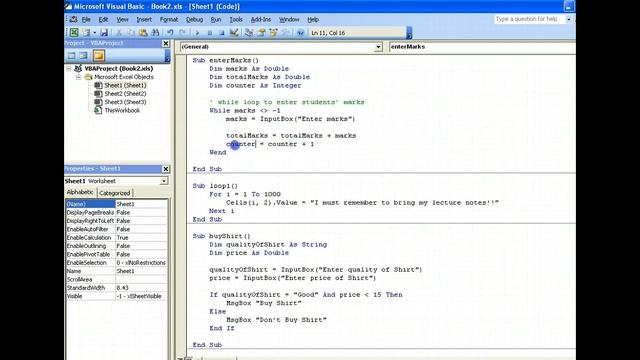Open the Sheet1 Worksheet object dropdown
This screenshot has width=640, height=360.
click(164, 181)
